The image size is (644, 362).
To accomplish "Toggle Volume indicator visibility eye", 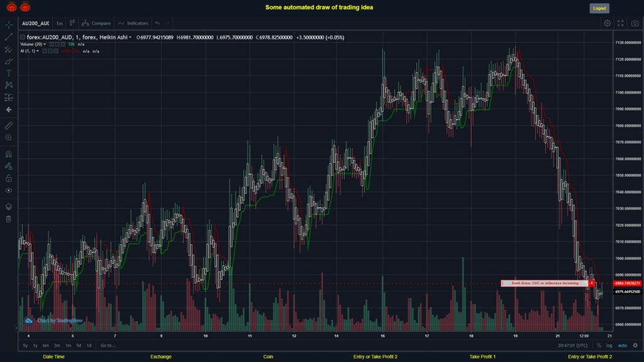I will (52, 45).
